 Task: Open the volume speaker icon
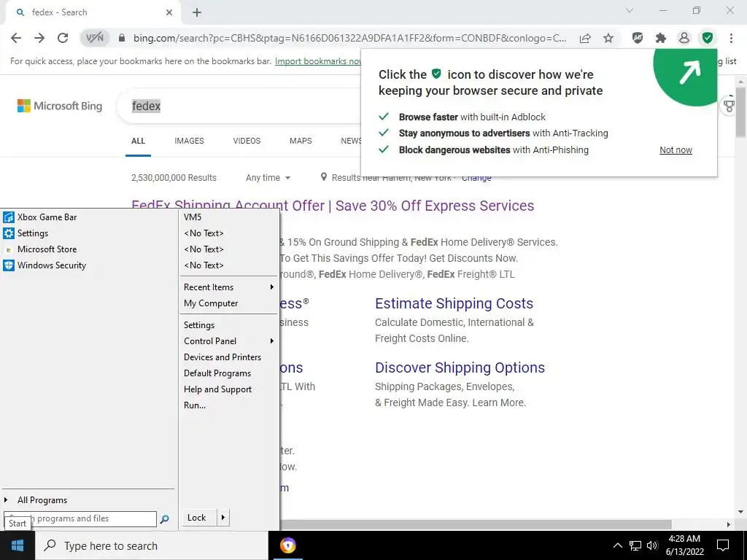tap(653, 545)
